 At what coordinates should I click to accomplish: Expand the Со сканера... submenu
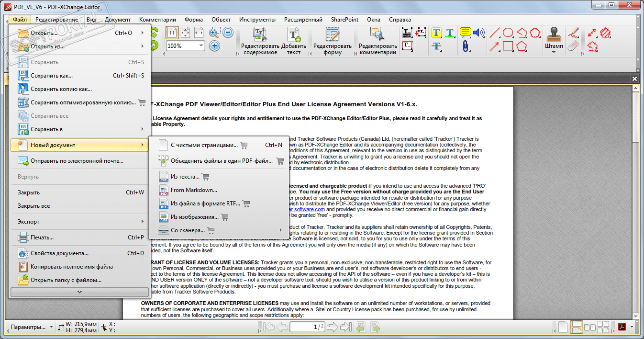pos(219,230)
